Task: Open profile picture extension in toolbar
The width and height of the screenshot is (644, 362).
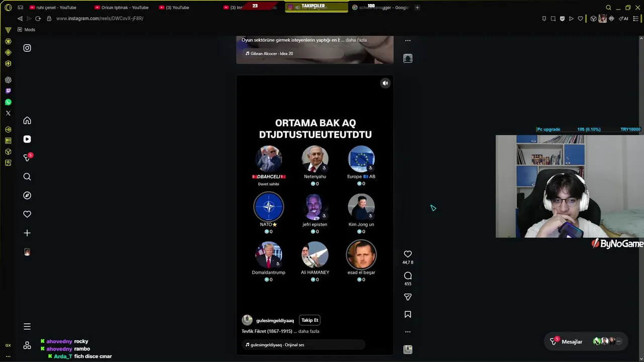Action: pyautogui.click(x=602, y=19)
